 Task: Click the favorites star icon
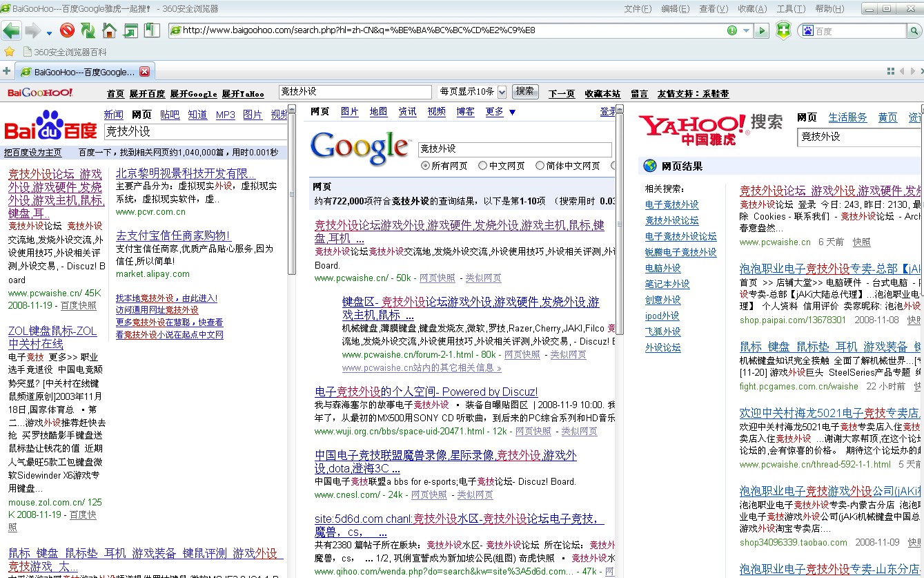(x=9, y=52)
